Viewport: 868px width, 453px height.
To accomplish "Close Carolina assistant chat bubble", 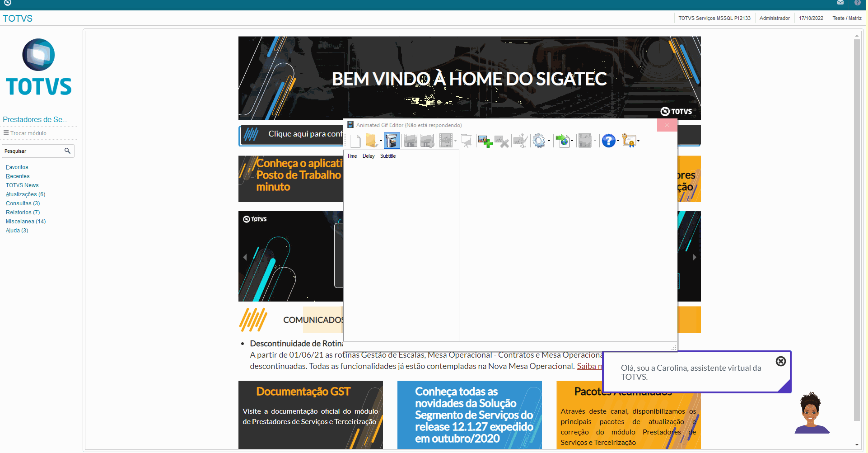I will [x=781, y=361].
